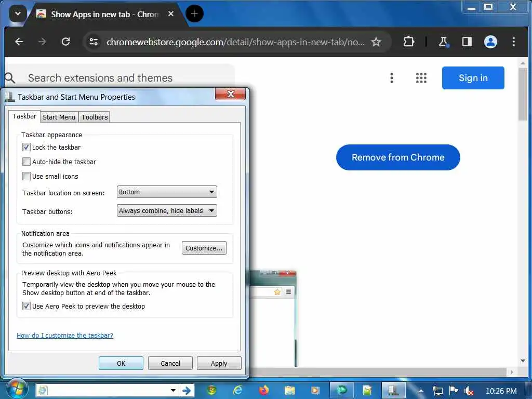The image size is (532, 399).
Task: Open the tab search dropdown arrow
Action: 18,14
